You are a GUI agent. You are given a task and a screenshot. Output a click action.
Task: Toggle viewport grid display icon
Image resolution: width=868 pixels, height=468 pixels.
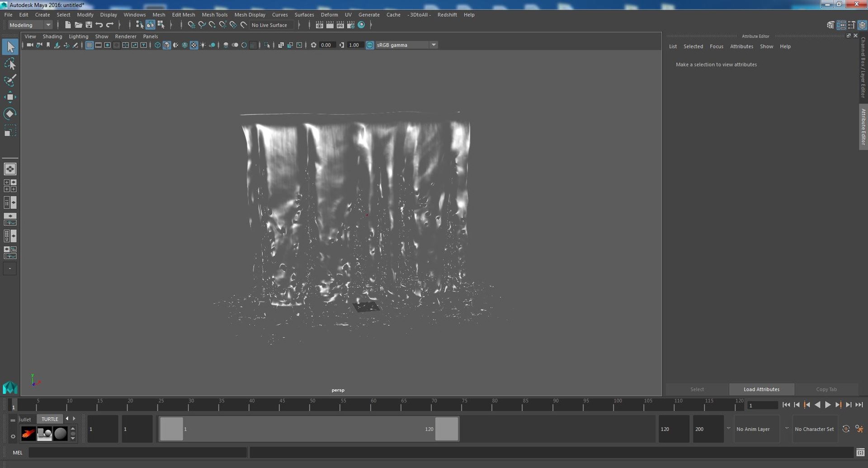pyautogui.click(x=89, y=45)
